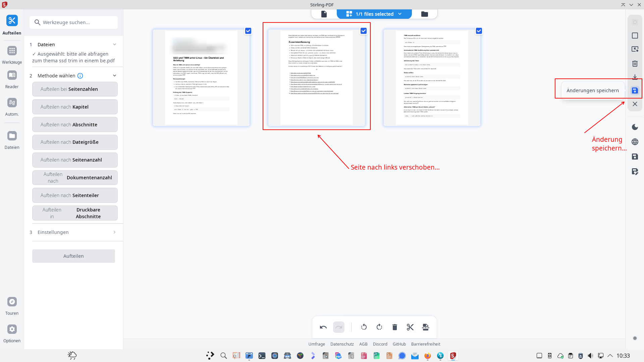This screenshot has height=362, width=644.
Task: Choose Aufteilen nach Kapitel method
Action: pyautogui.click(x=75, y=107)
